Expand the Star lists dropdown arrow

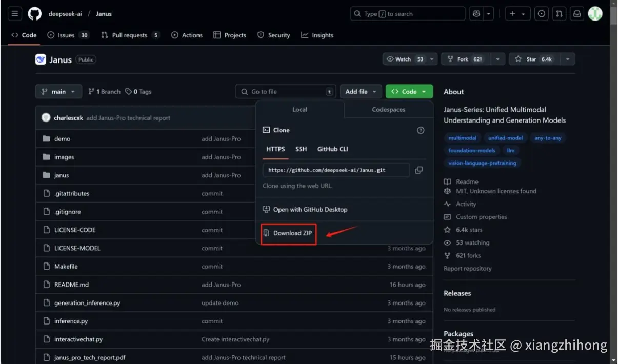568,59
